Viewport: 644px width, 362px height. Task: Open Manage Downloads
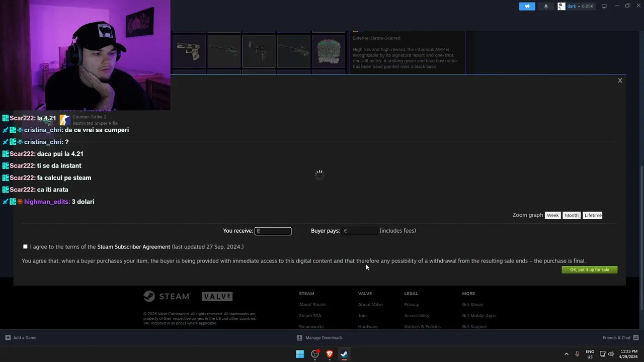point(319,338)
